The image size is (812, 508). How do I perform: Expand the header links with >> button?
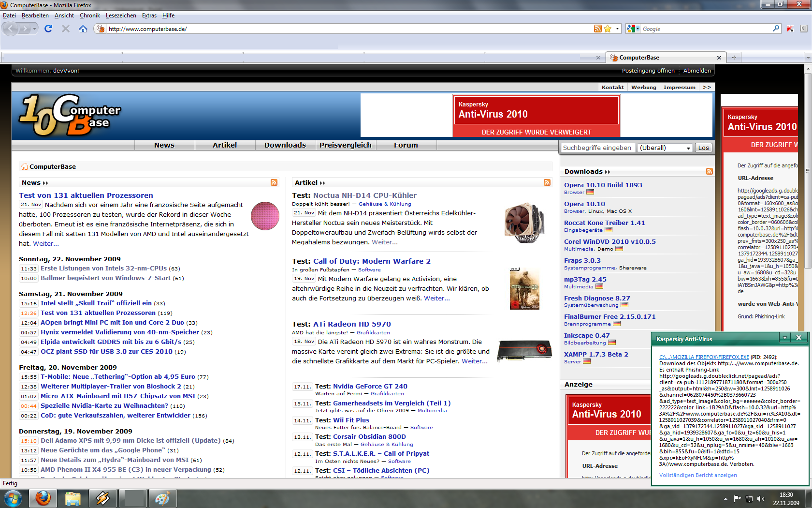(707, 87)
